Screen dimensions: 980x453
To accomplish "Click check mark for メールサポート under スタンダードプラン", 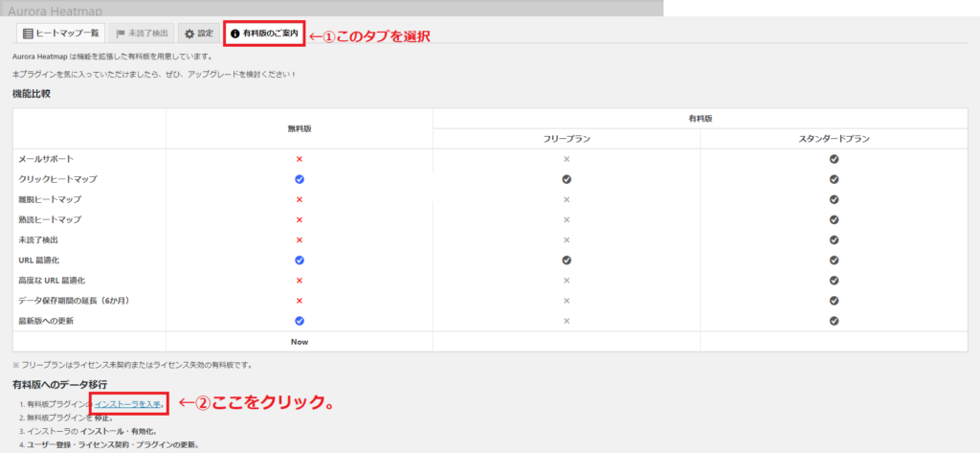I will (834, 159).
